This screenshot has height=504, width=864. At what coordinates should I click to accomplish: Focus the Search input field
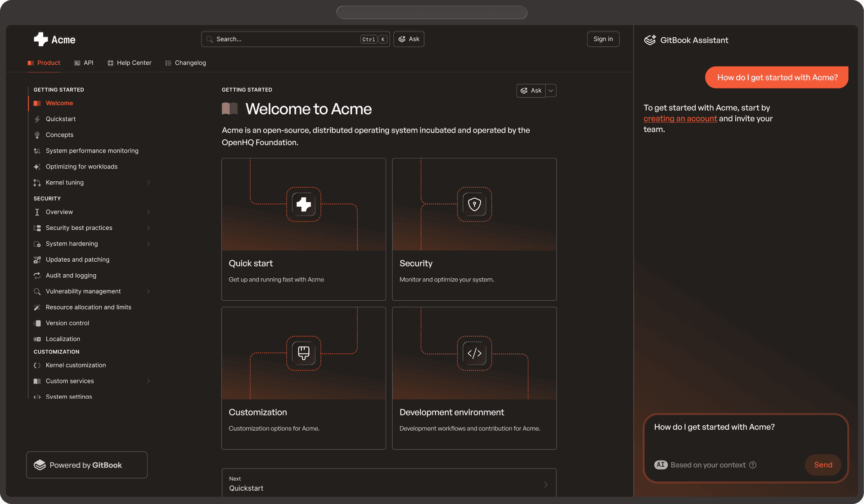tap(295, 39)
